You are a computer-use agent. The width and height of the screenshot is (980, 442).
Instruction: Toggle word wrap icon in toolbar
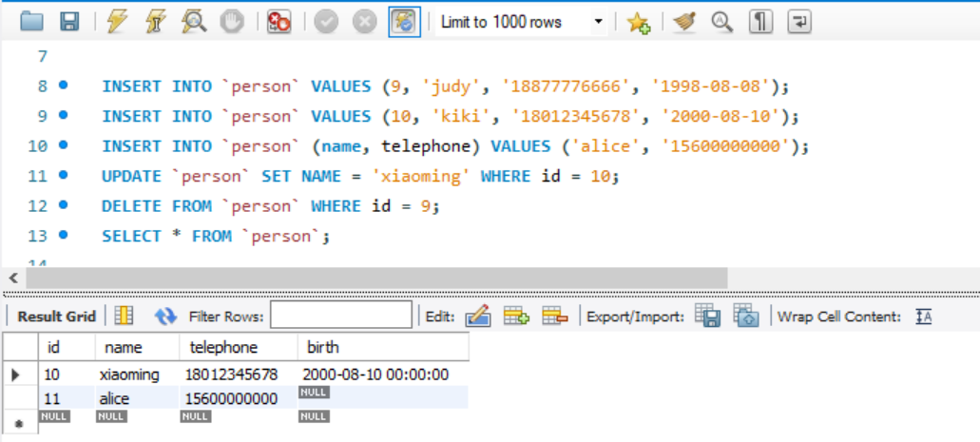(798, 22)
